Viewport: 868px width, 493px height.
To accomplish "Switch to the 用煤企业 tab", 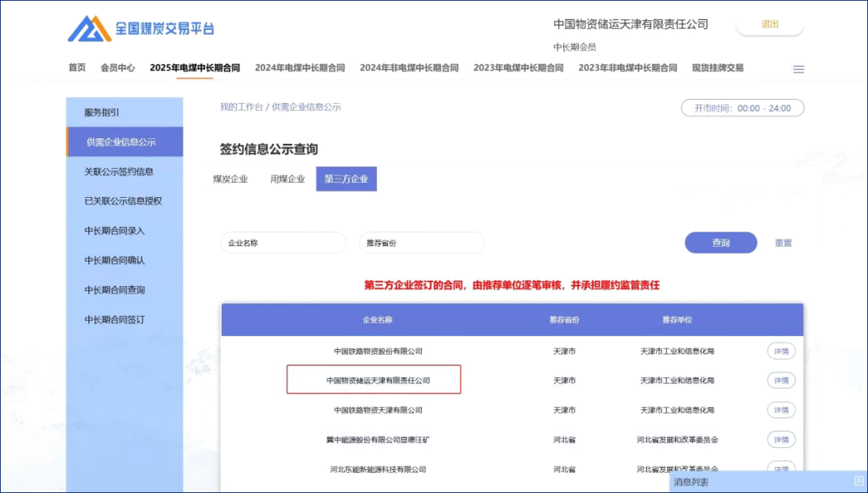I will pos(288,179).
